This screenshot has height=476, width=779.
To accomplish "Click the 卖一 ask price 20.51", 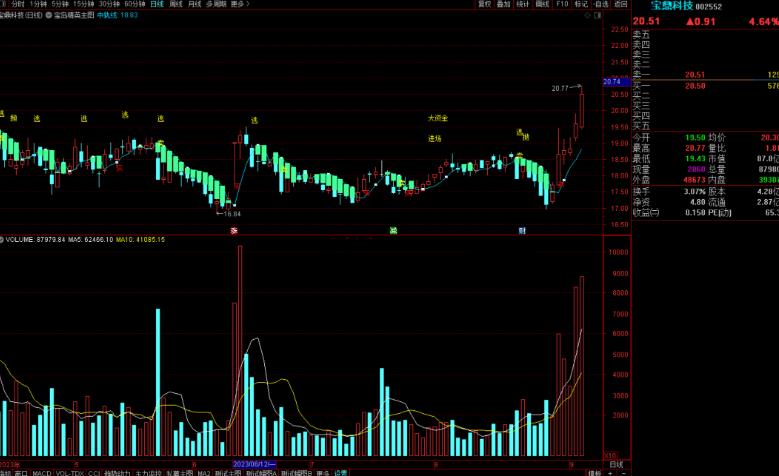I will pos(695,75).
